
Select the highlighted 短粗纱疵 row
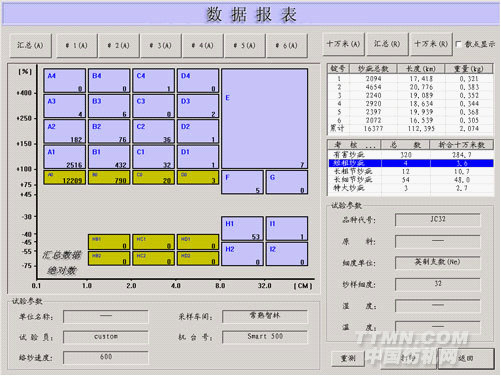point(410,163)
